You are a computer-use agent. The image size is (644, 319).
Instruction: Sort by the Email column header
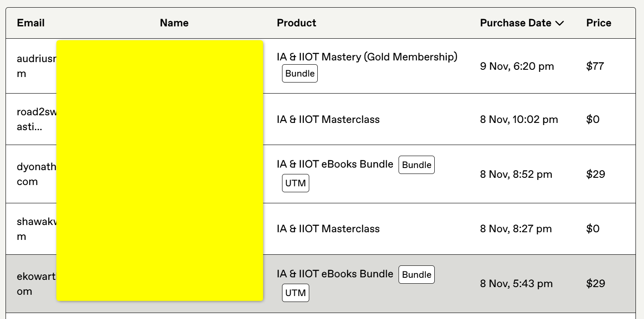31,23
